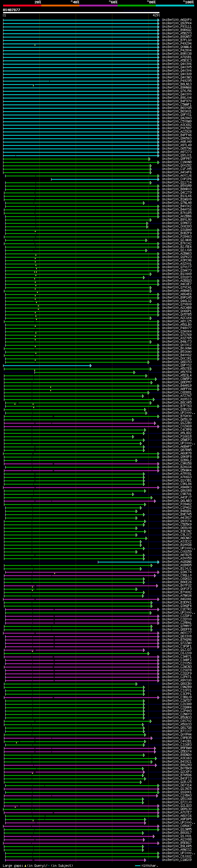Click the green ~80% identity legend segment

tap(137, 6)
